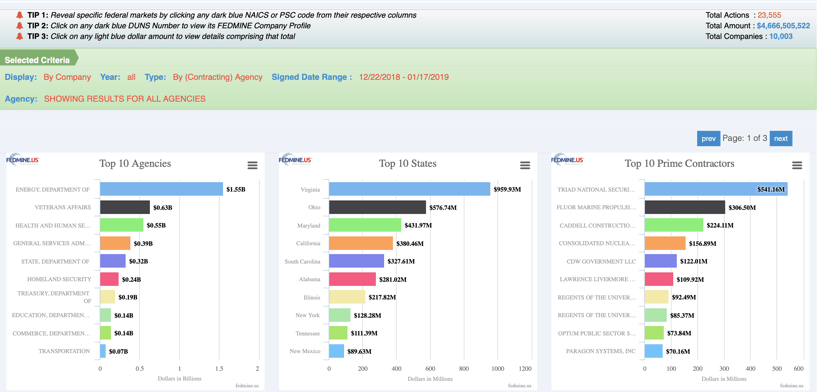Click the EDUCATION, DEPARTMEN… label
The width and height of the screenshot is (819, 392).
point(51,315)
